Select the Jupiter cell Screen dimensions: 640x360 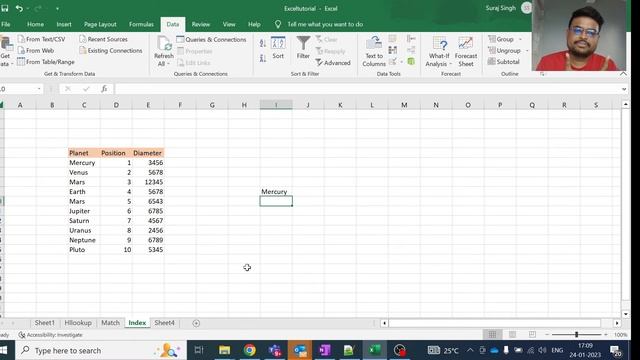pyautogui.click(x=84, y=211)
